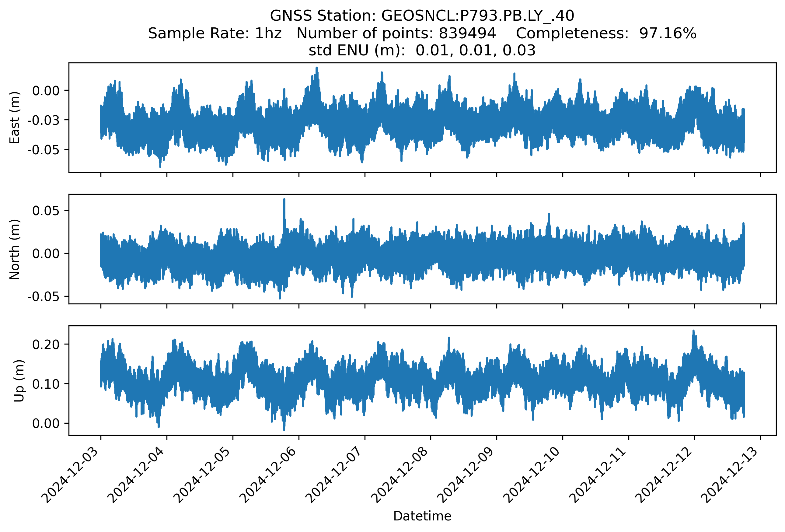Viewport: 785px width, 532px height.
Task: Click the Sample Rate 1hz text
Action: tap(215, 33)
